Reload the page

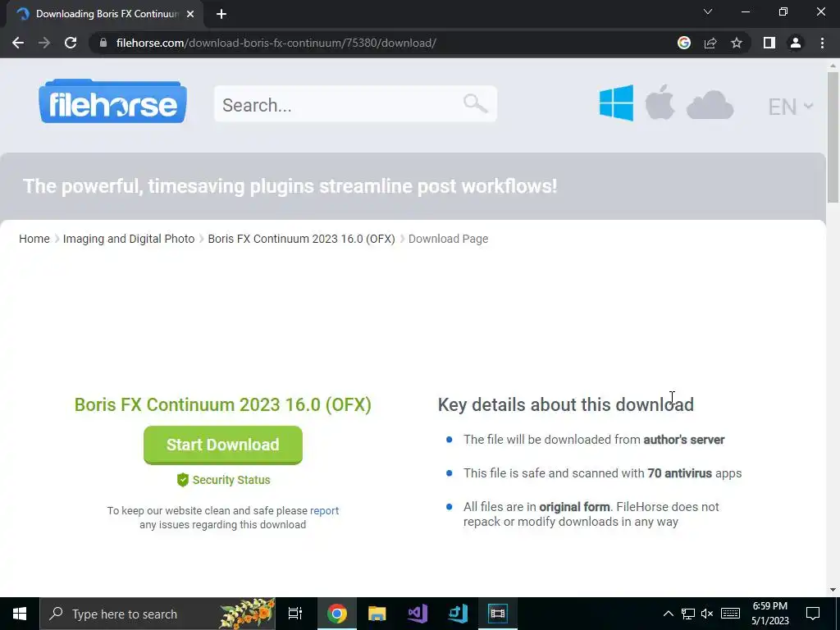[x=71, y=43]
